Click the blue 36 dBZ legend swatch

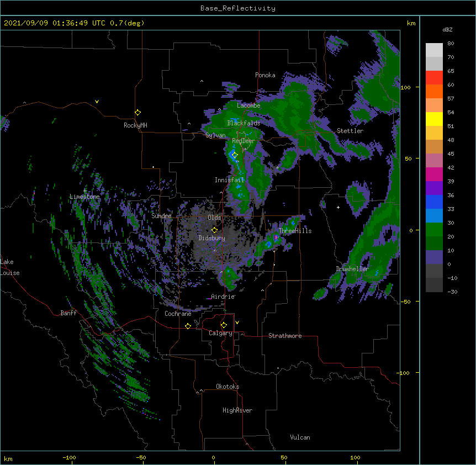(434, 202)
